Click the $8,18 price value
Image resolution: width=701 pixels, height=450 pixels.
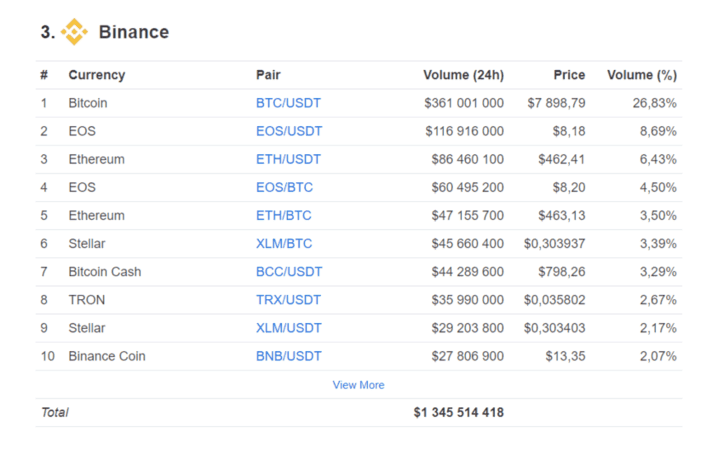point(569,131)
